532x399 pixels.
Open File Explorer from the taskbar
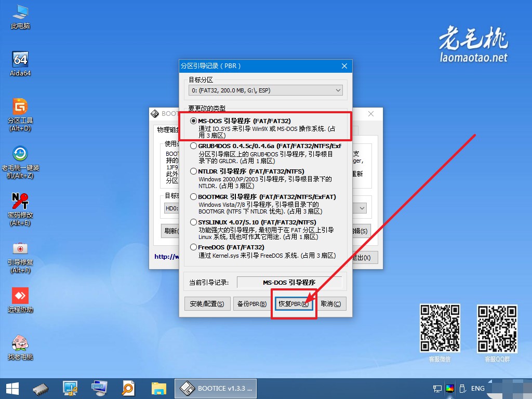158,389
